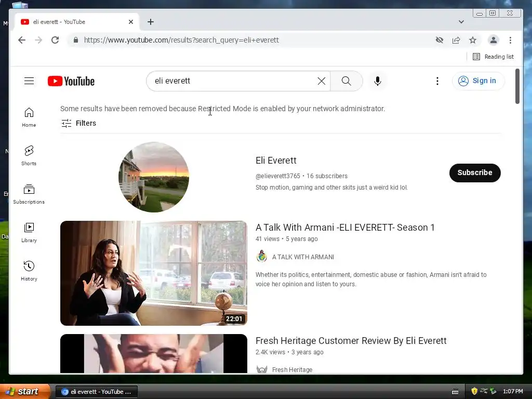
Task: Click the crossed-eye tracking protection icon
Action: 440,40
